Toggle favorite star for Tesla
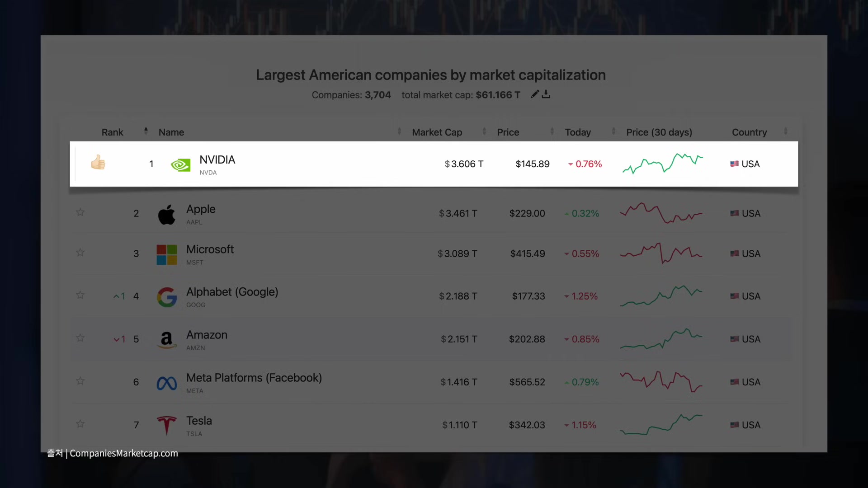The width and height of the screenshot is (868, 488). click(x=80, y=424)
